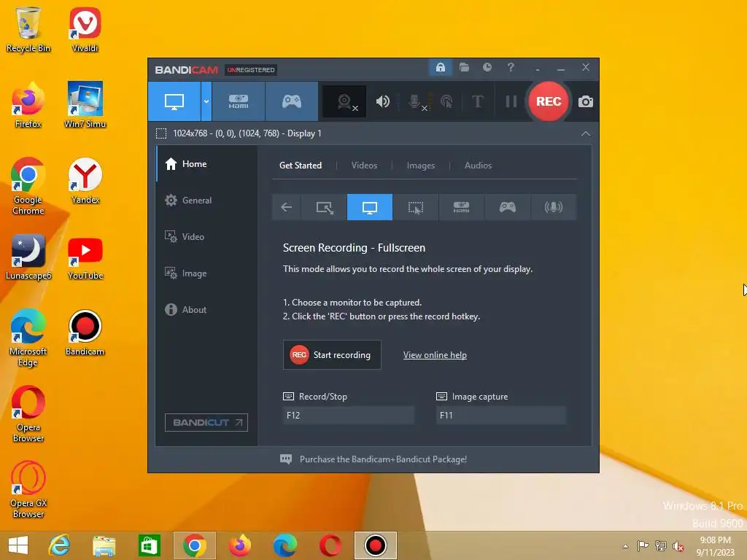Click the Yandex desktop shortcut

[85, 182]
